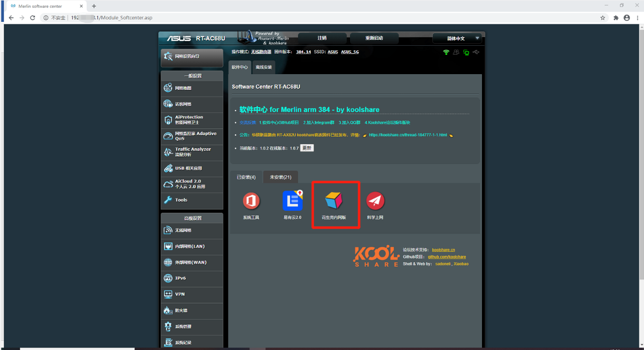The width and height of the screenshot is (644, 350).
Task: Open AiCloud 2.0 in the sidebar
Action: tap(192, 184)
